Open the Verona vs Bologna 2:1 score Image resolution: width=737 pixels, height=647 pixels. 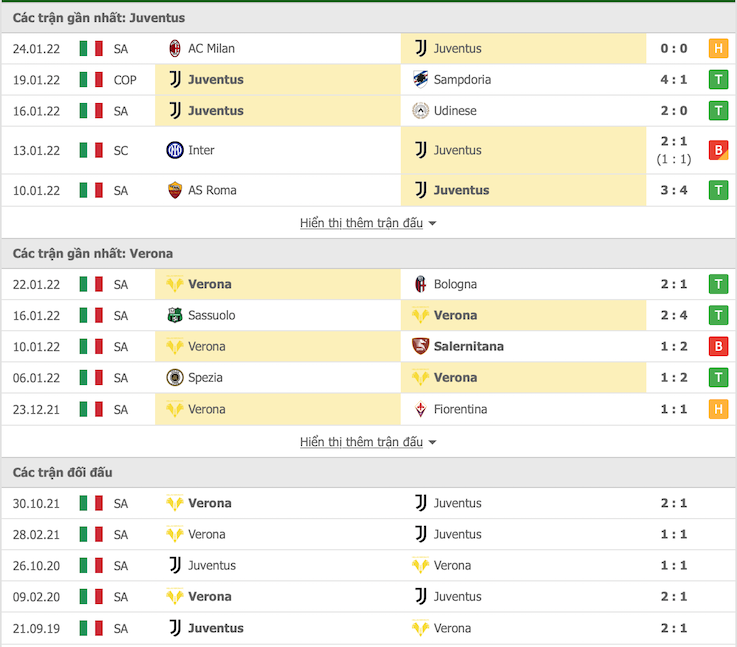[673, 284]
